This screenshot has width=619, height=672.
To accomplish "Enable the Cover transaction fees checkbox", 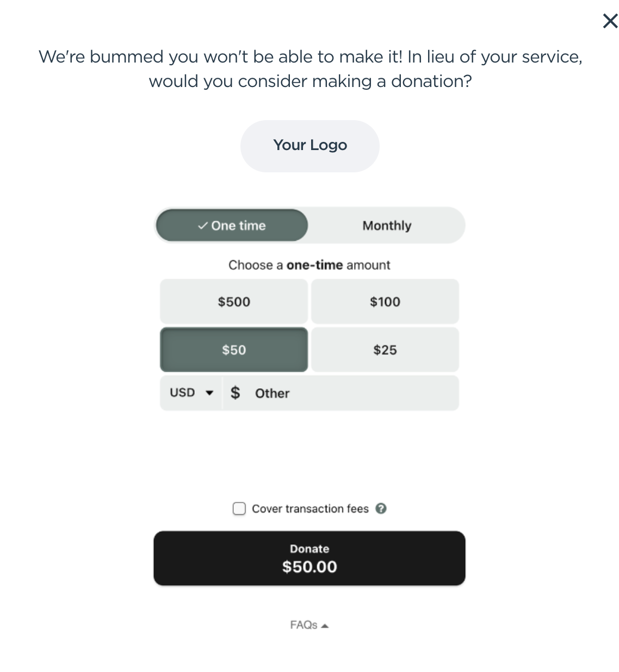I will (x=239, y=509).
